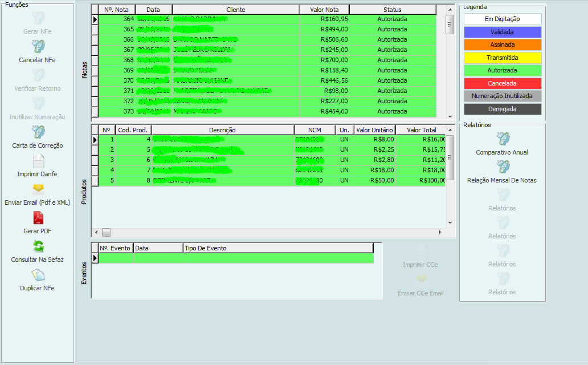Screen dimensions: 588x365
Task: Click the Tipo De Evento column header
Action: coord(277,248)
